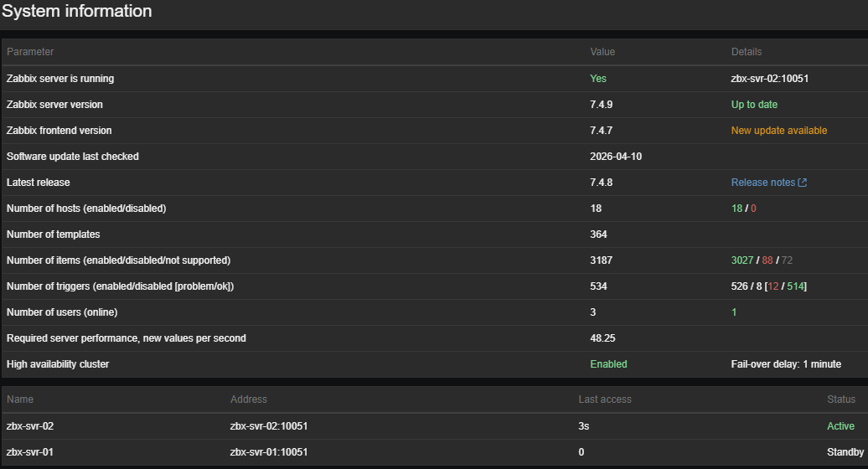
Task: Click the "New update available" notice
Action: pos(778,131)
